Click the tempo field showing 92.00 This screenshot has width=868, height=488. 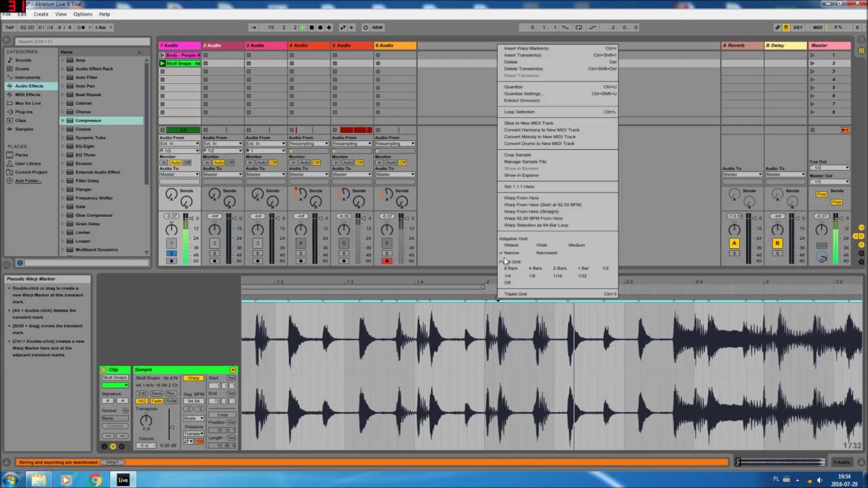[27, 28]
